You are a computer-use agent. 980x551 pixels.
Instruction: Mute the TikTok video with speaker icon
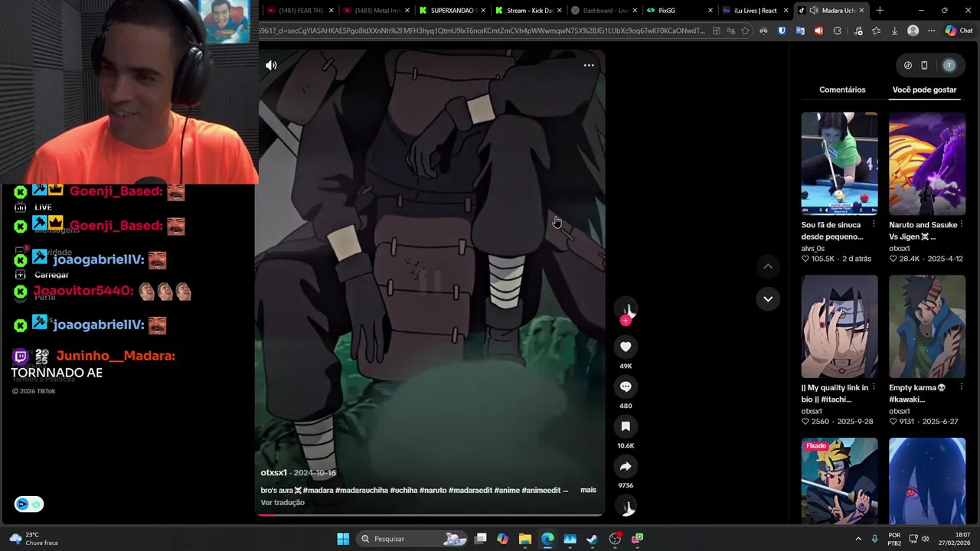(x=271, y=65)
